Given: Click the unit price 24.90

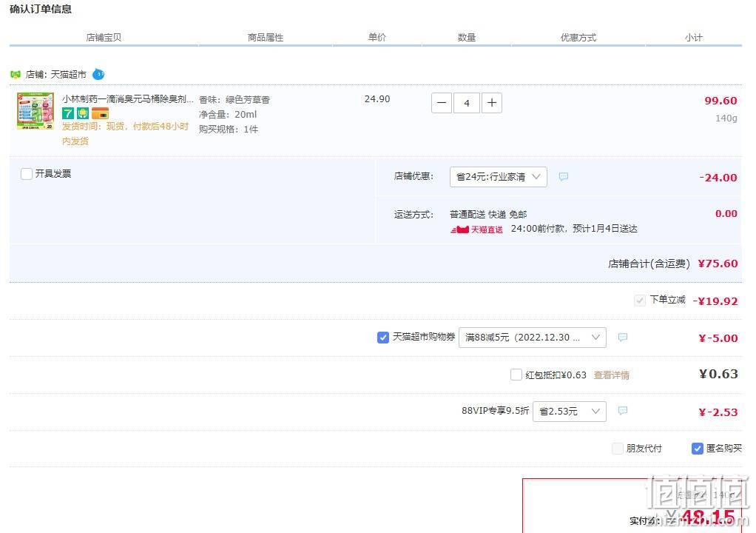Looking at the screenshot, I should 377,99.
